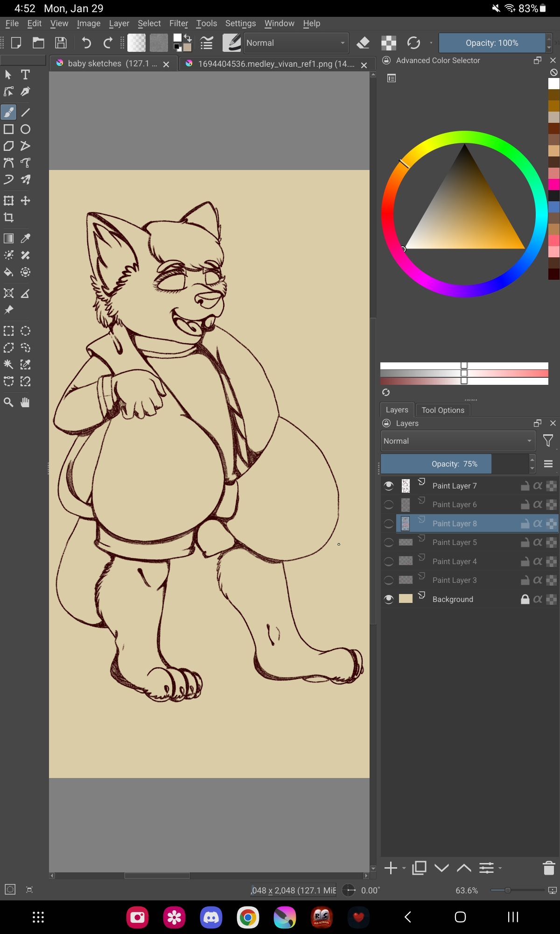
Task: Select the Line tool
Action: click(26, 112)
